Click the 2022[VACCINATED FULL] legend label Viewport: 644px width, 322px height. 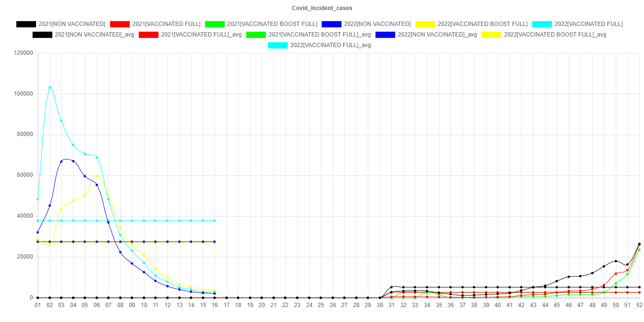click(x=588, y=24)
